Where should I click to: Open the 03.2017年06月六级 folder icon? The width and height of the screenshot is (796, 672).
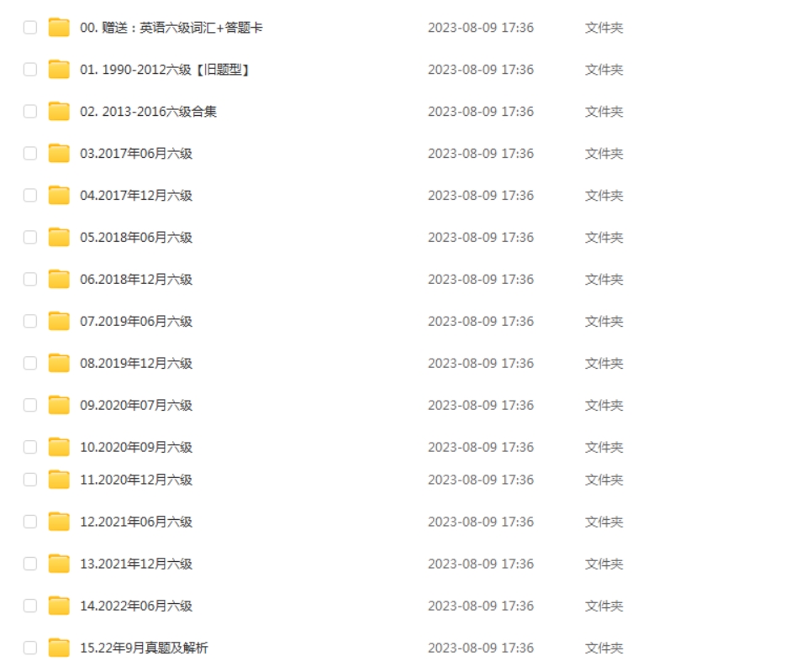[x=59, y=153]
